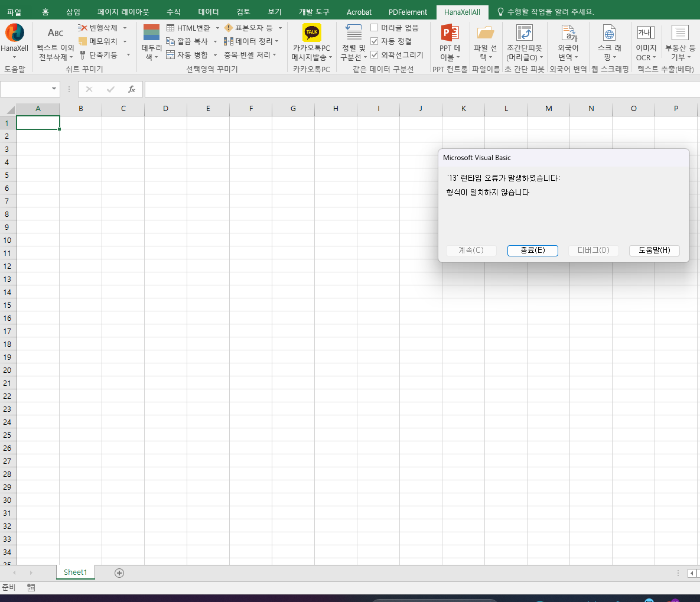700x602 pixels.
Task: Toggle the 외곽선그리기 checkbox
Action: tap(375, 55)
